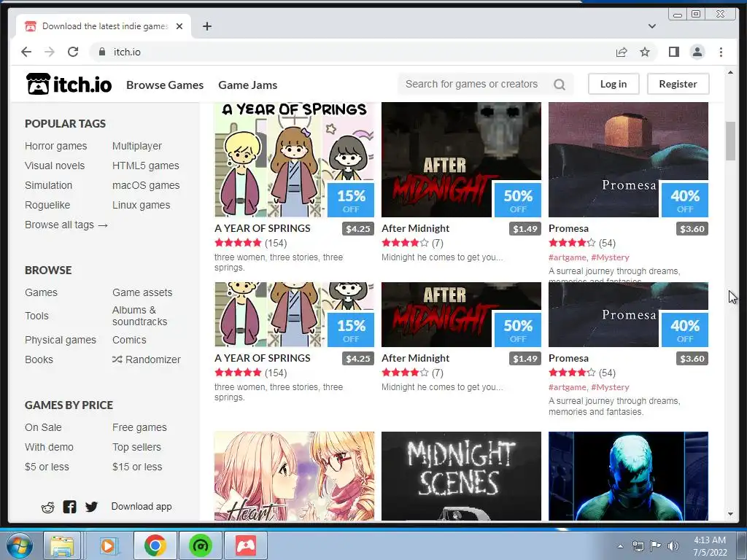This screenshot has width=747, height=560.
Task: Click Browse all tags link
Action: (x=66, y=225)
